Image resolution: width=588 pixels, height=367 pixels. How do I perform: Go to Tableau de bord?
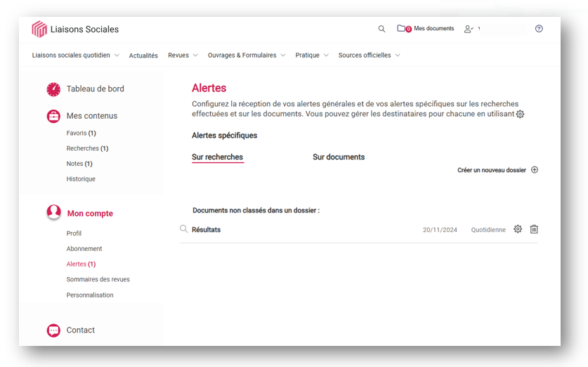pyautogui.click(x=96, y=89)
